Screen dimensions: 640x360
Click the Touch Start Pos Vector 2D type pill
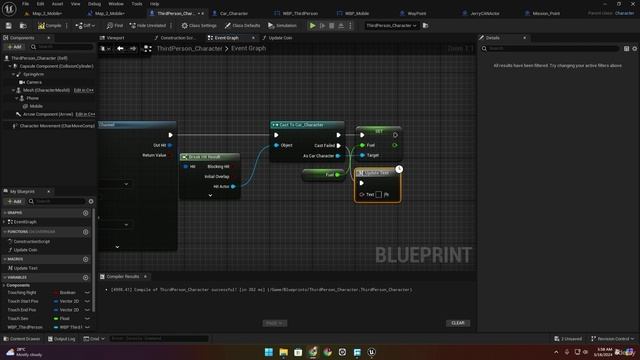(x=67, y=301)
